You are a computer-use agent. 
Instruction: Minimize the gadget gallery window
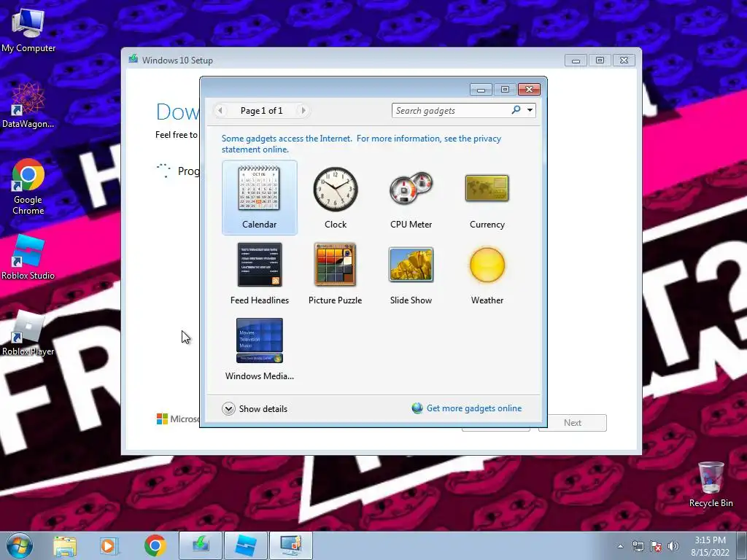[x=481, y=90]
